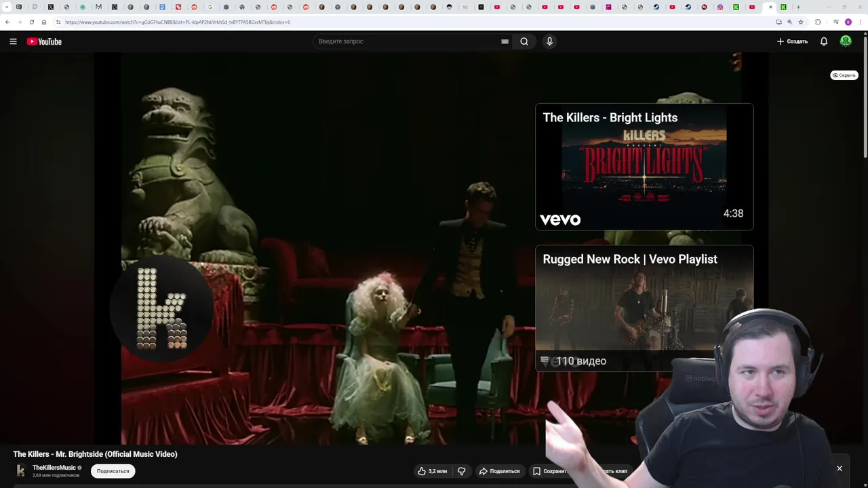Image resolution: width=868 pixels, height=488 pixels.
Task: Click the address bar URL
Action: click(178, 22)
